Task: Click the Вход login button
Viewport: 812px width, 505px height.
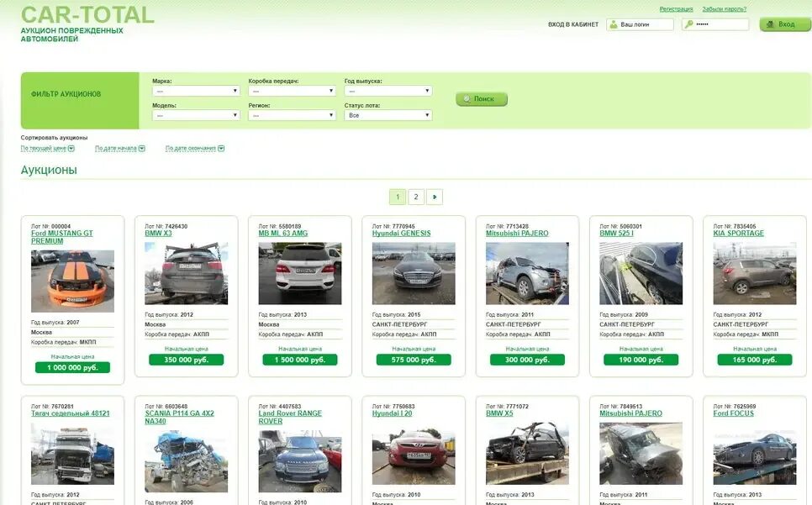Action: point(784,24)
